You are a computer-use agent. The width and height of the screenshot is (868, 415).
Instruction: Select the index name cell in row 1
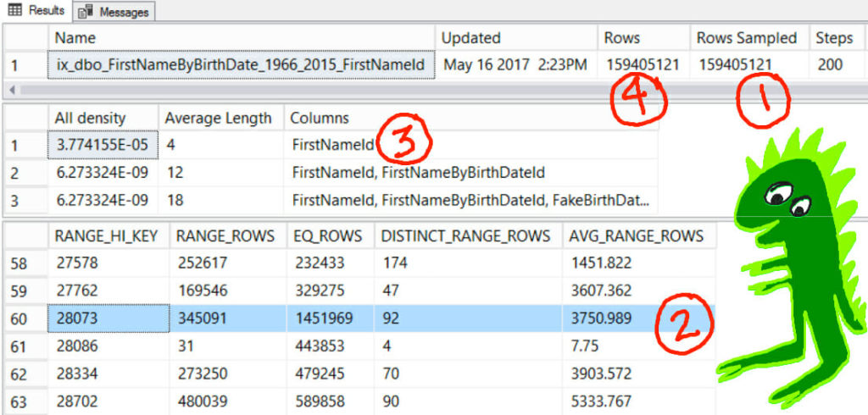click(242, 64)
